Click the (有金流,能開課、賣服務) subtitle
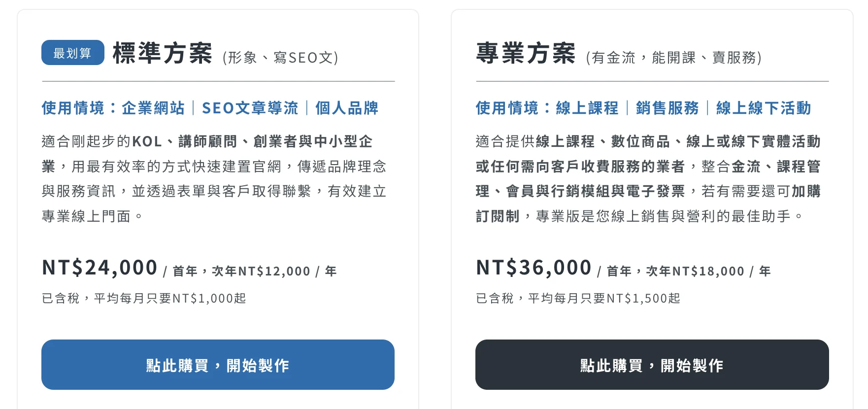Image resolution: width=868 pixels, height=409 pixels. (673, 58)
